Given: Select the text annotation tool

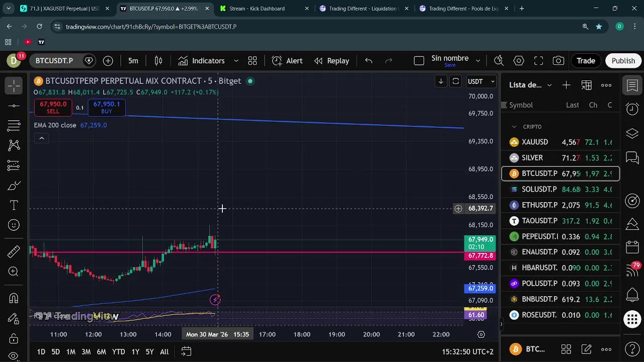Looking at the screenshot, I should click(x=14, y=205).
